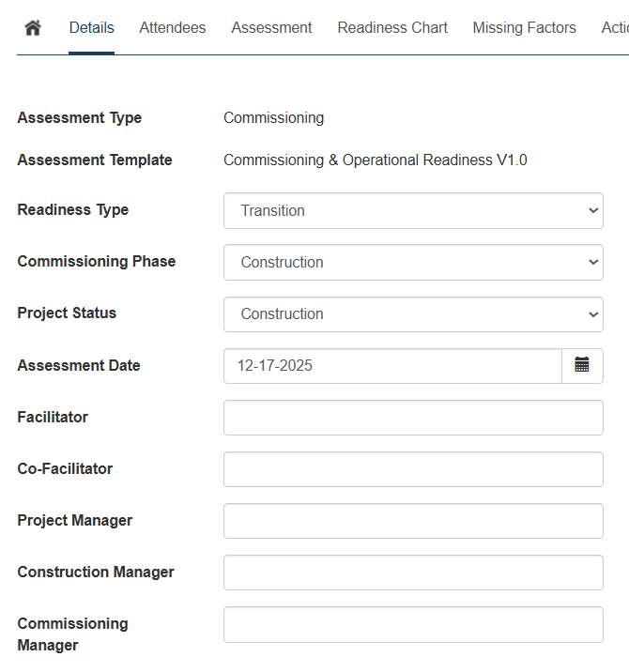Focus the Commissioning Manager field
The image size is (629, 672).
tap(413, 624)
